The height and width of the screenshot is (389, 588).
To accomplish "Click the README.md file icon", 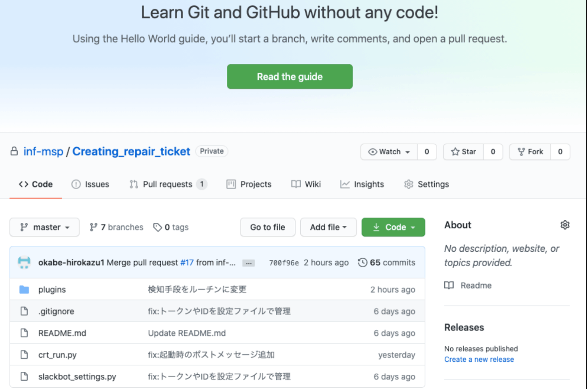I will point(24,333).
